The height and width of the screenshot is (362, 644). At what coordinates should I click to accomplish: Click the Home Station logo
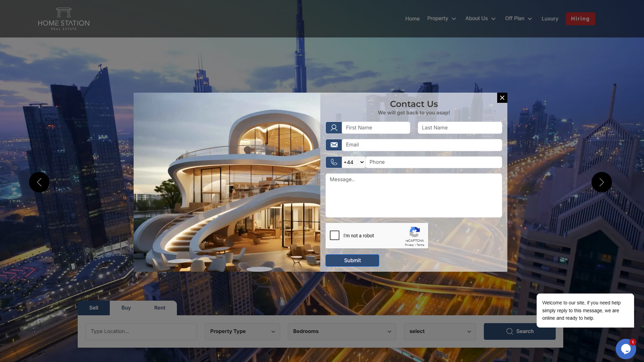63,18
